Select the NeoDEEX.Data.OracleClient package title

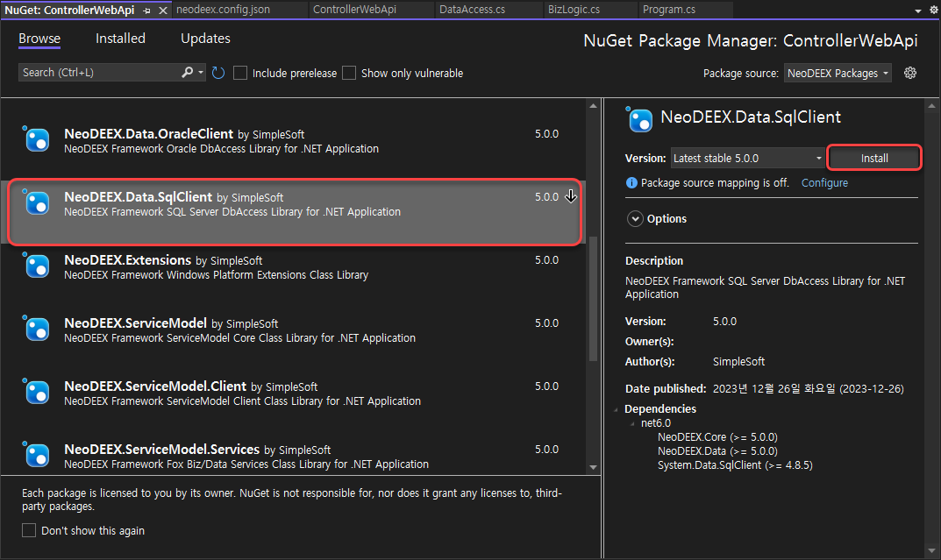149,134
